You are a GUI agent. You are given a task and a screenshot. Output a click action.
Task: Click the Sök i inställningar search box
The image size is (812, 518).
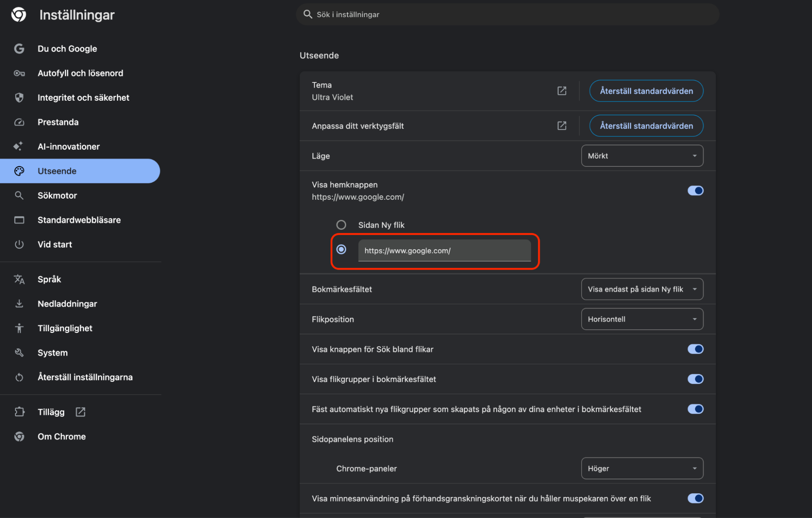coord(508,14)
